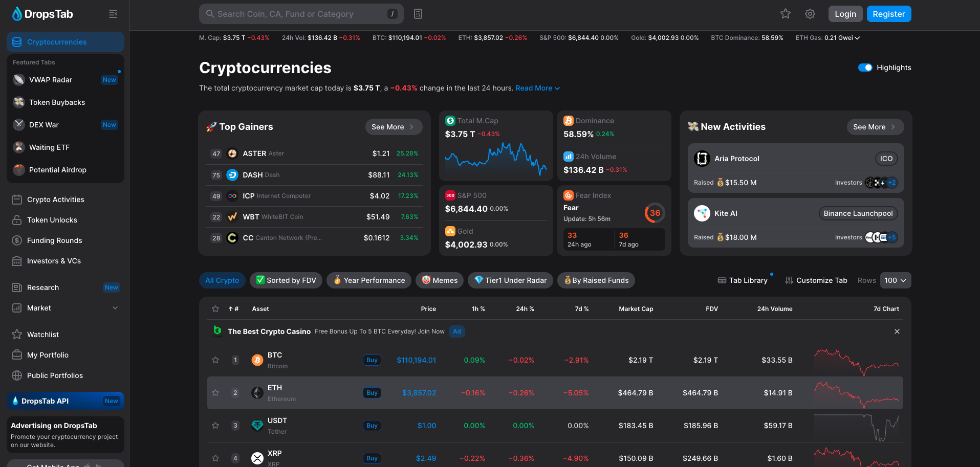Toggle the Highlights switch

[865, 68]
